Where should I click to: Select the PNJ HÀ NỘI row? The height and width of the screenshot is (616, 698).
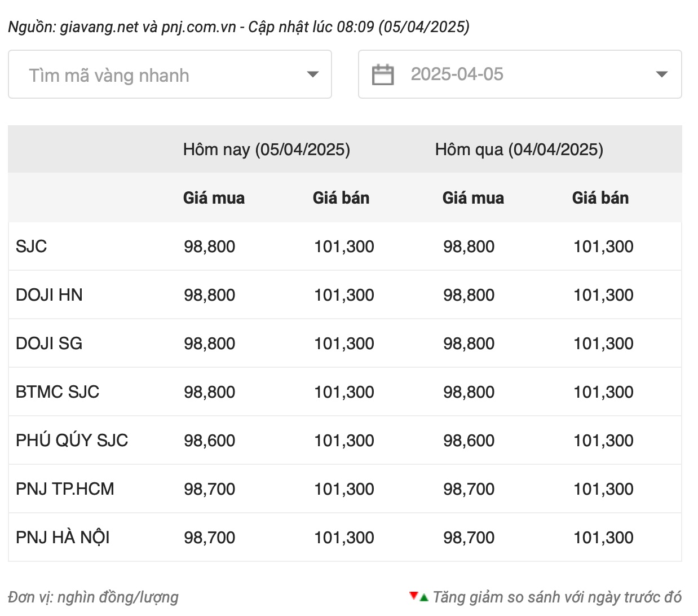coord(63,538)
